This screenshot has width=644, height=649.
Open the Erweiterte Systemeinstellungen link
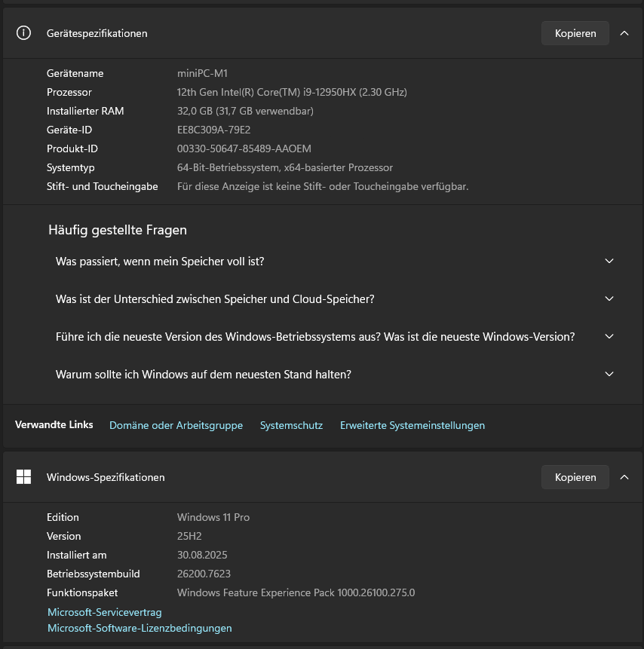coord(412,425)
